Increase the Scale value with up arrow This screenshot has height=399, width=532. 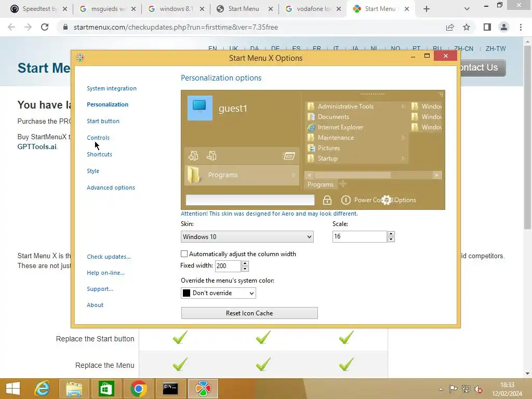click(x=391, y=234)
